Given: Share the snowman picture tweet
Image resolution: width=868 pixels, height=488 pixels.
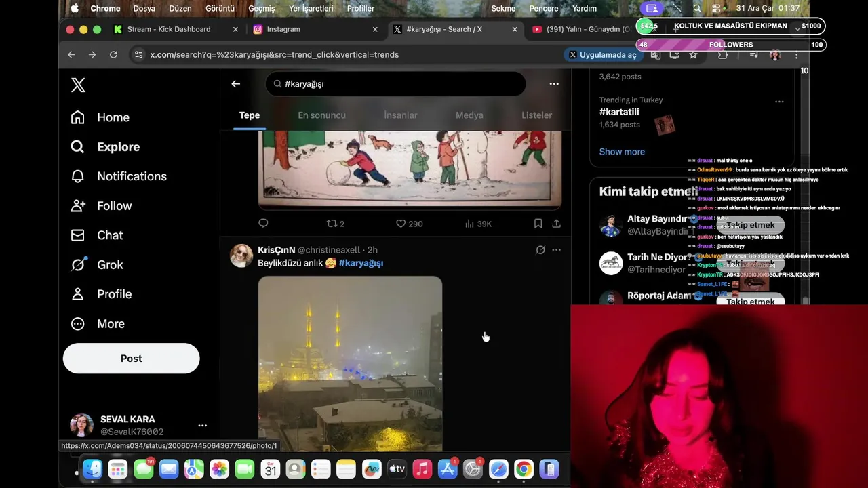Looking at the screenshot, I should [556, 223].
